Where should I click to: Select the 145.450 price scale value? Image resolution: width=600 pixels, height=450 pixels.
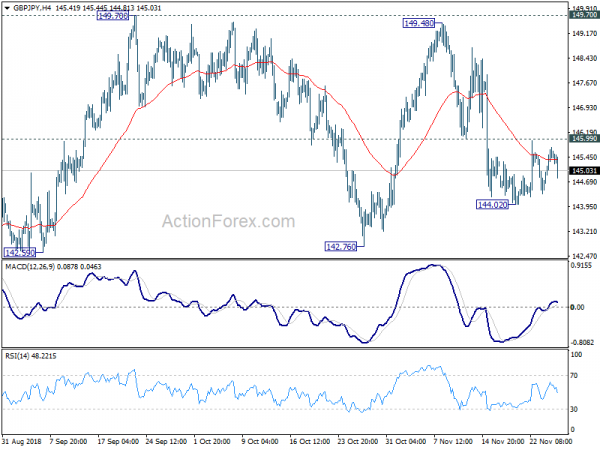tap(584, 157)
